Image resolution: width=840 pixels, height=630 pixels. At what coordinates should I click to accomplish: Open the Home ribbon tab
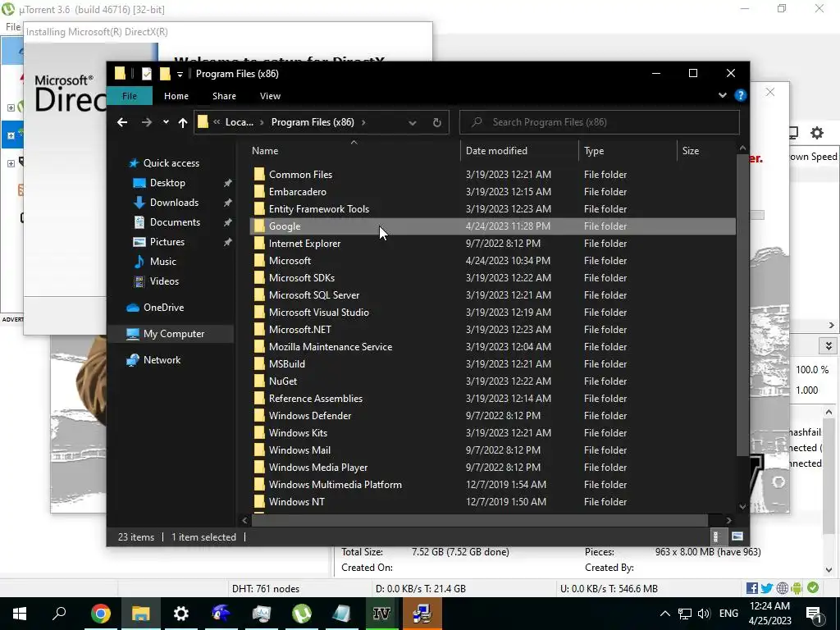(176, 96)
